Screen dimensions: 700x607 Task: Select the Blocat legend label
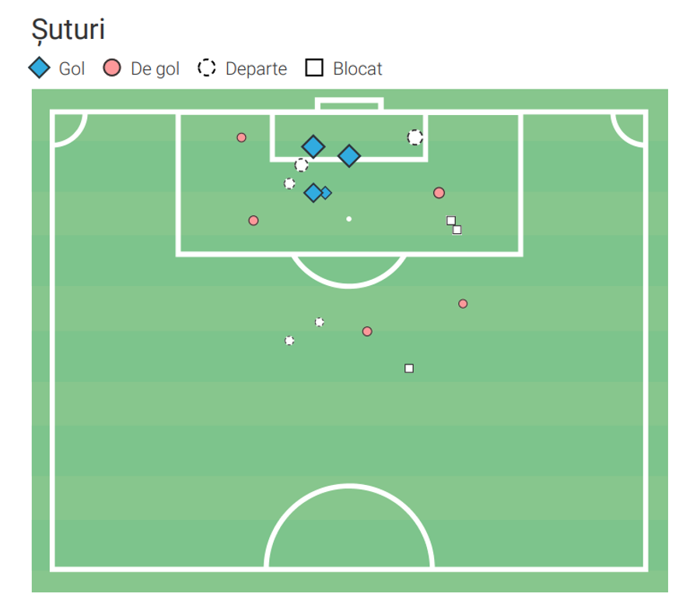click(x=358, y=68)
